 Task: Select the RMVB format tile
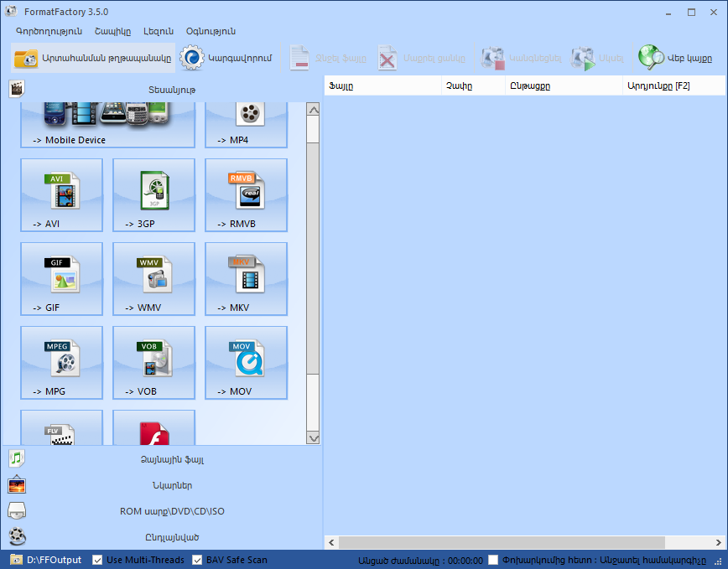click(x=246, y=195)
